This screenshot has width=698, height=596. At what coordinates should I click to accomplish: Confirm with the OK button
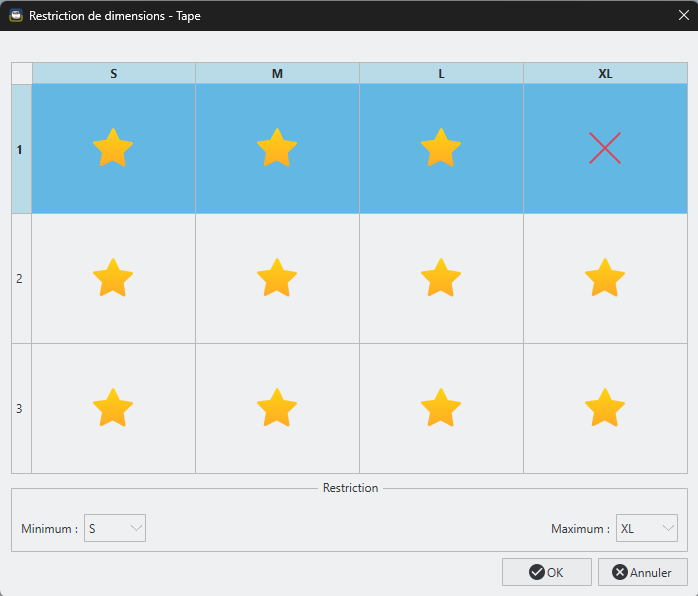click(x=546, y=572)
